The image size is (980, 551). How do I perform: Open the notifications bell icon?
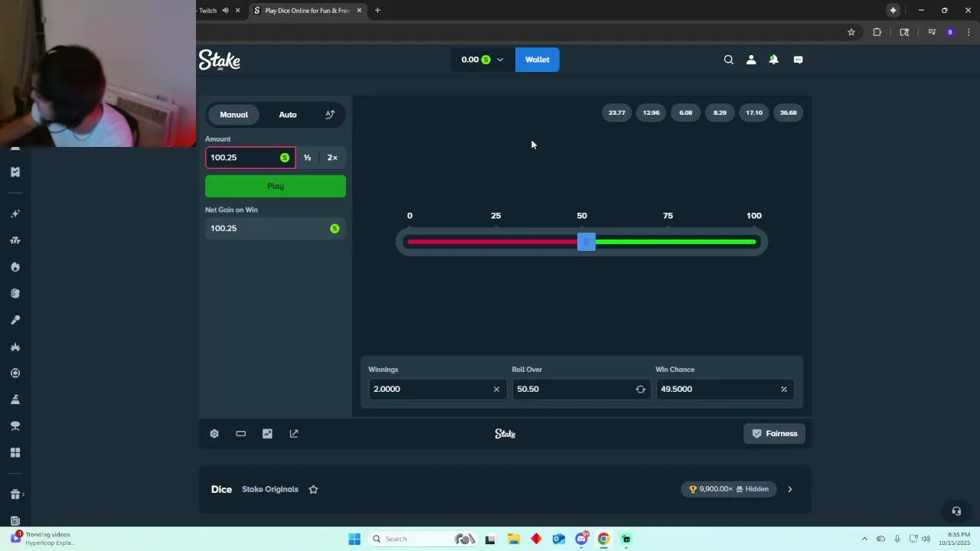(x=773, y=60)
